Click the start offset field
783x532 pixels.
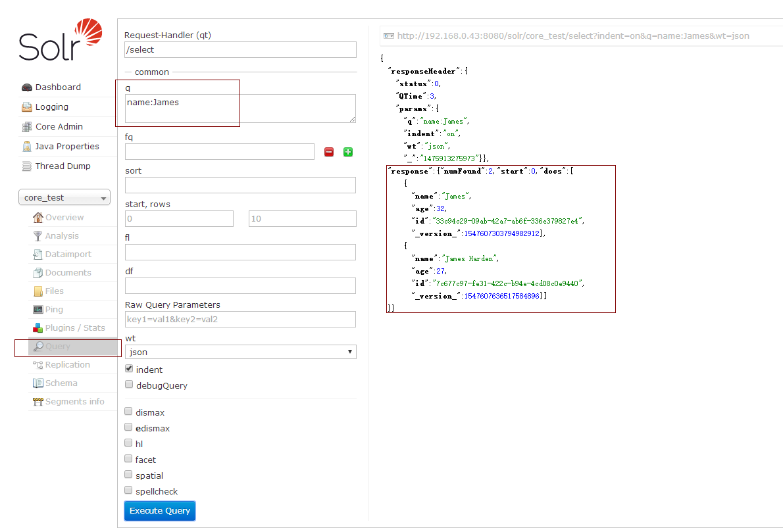179,218
